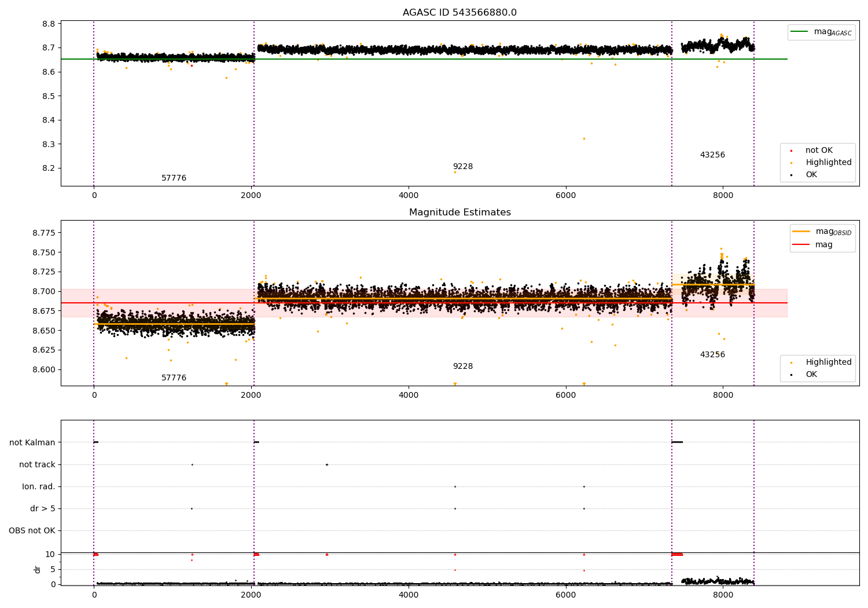Click obsid label 57776 in top plot
This screenshot has width=868, height=608.
pyautogui.click(x=174, y=178)
